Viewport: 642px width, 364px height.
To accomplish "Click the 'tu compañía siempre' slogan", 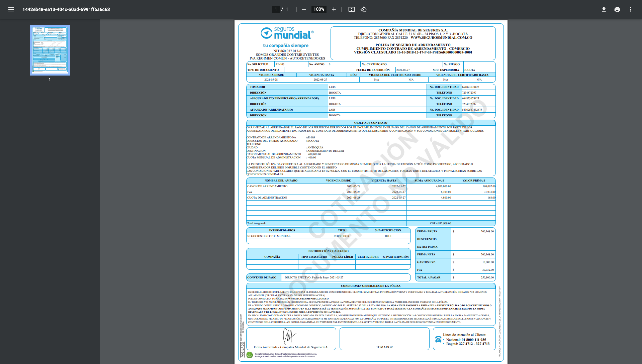I will pos(286,45).
